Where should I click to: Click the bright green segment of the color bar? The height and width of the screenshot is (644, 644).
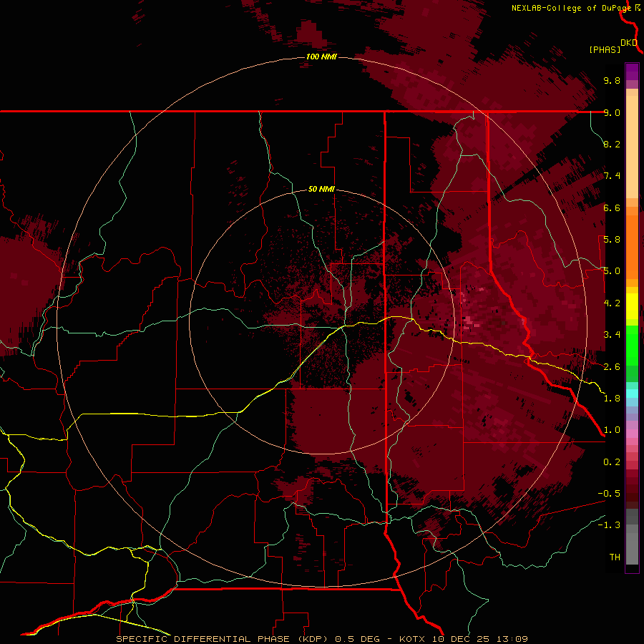click(632, 346)
